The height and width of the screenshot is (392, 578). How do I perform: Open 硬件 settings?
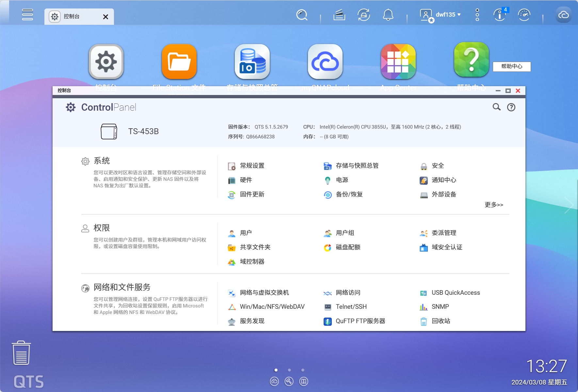tap(240, 180)
